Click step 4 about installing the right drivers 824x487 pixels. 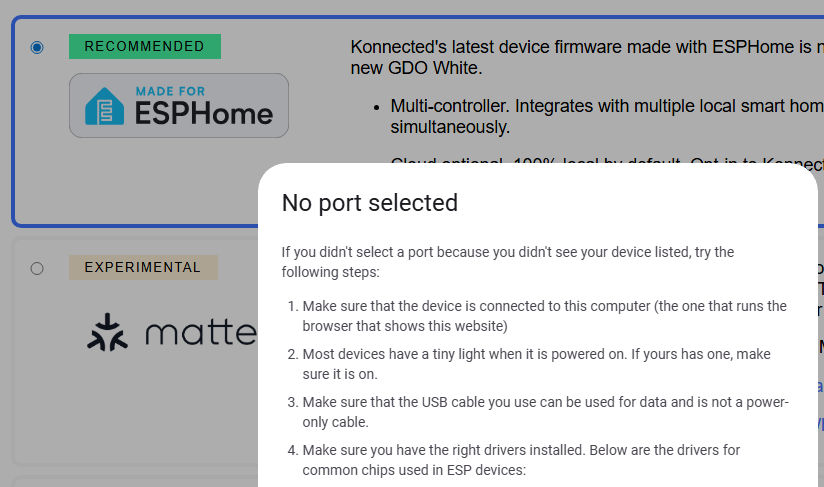[x=520, y=460]
